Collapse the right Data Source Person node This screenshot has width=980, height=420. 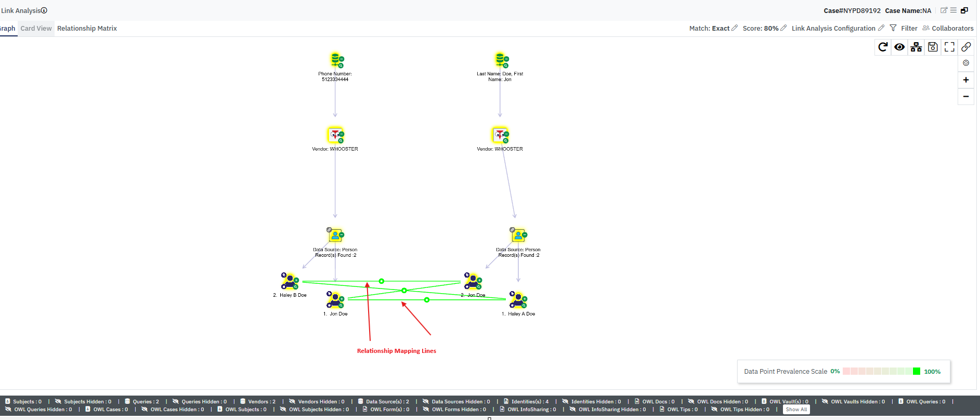[x=525, y=235]
